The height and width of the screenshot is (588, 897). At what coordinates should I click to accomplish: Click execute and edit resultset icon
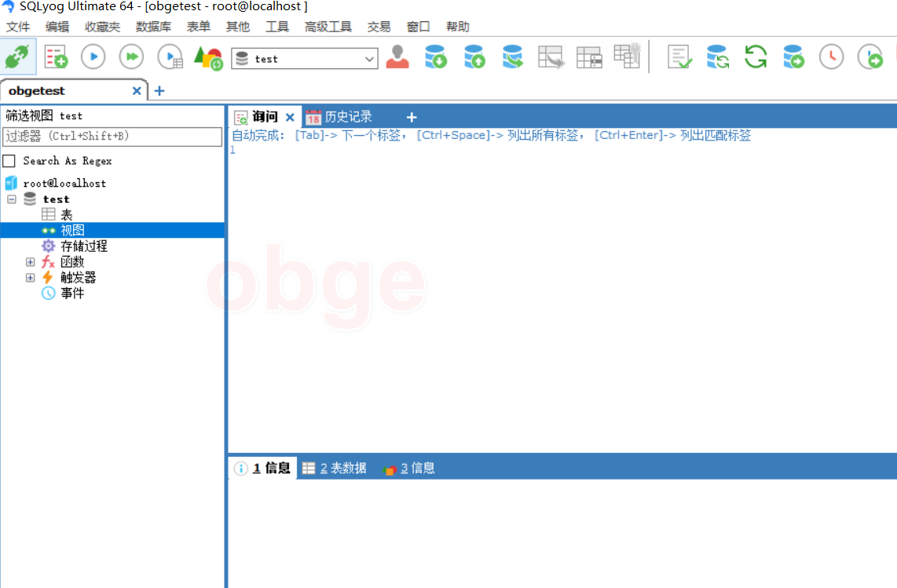(x=170, y=57)
